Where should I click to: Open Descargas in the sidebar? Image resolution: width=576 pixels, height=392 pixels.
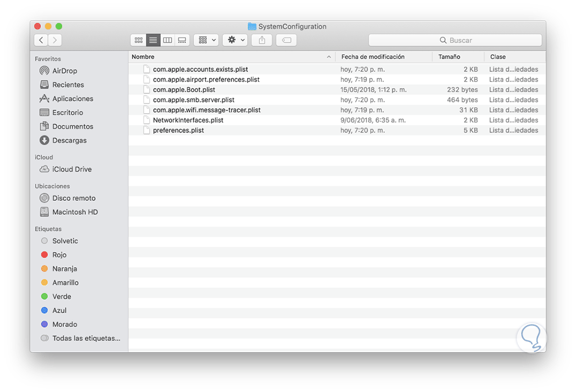point(79,140)
